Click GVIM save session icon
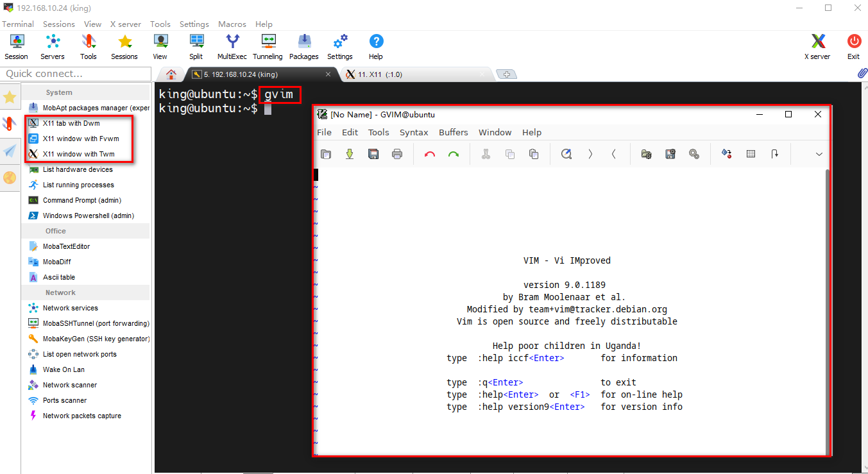The height and width of the screenshot is (474, 868). click(x=670, y=154)
